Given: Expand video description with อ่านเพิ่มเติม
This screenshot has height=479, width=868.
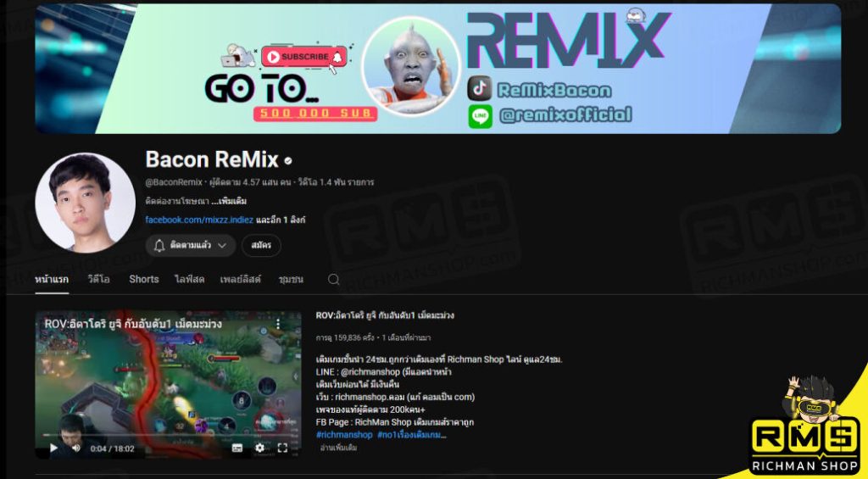Looking at the screenshot, I should pyautogui.click(x=338, y=448).
